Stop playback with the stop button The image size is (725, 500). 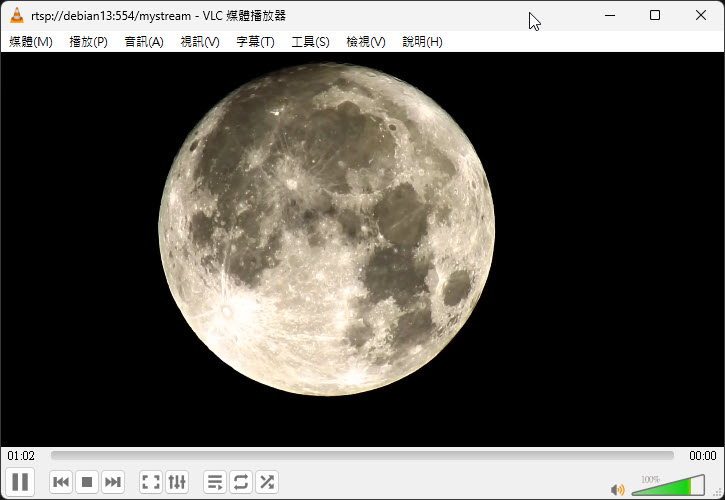point(87,482)
